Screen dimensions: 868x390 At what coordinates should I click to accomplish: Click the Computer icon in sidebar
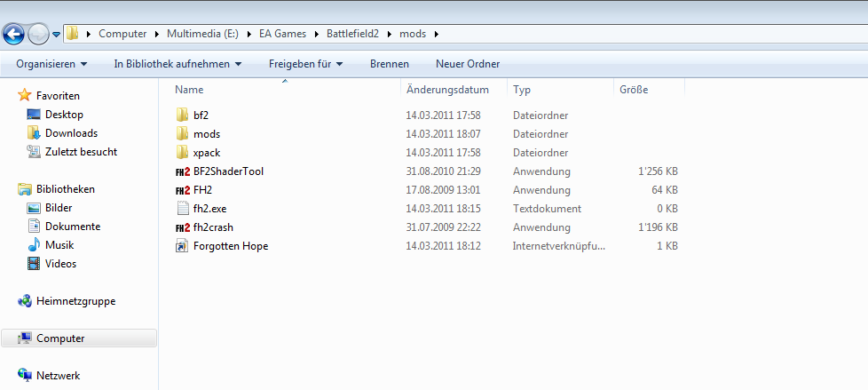pyautogui.click(x=24, y=338)
